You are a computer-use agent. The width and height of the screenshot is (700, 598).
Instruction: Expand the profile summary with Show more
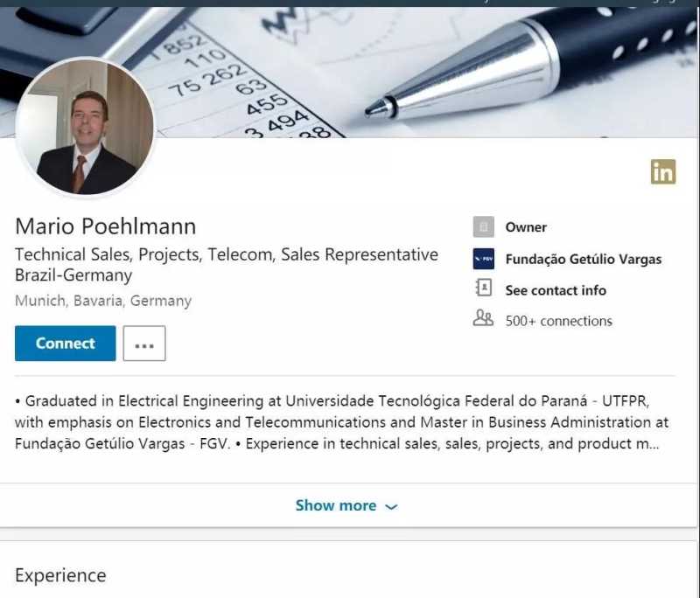tap(336, 505)
